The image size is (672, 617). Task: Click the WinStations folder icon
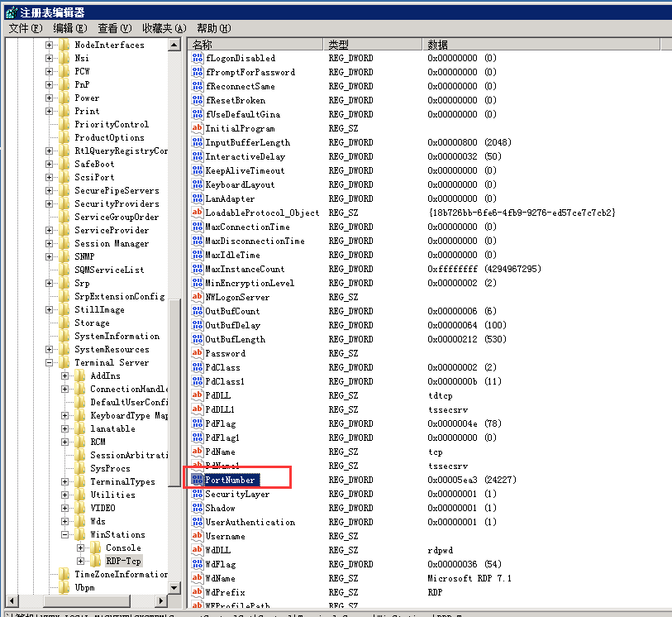(80, 534)
